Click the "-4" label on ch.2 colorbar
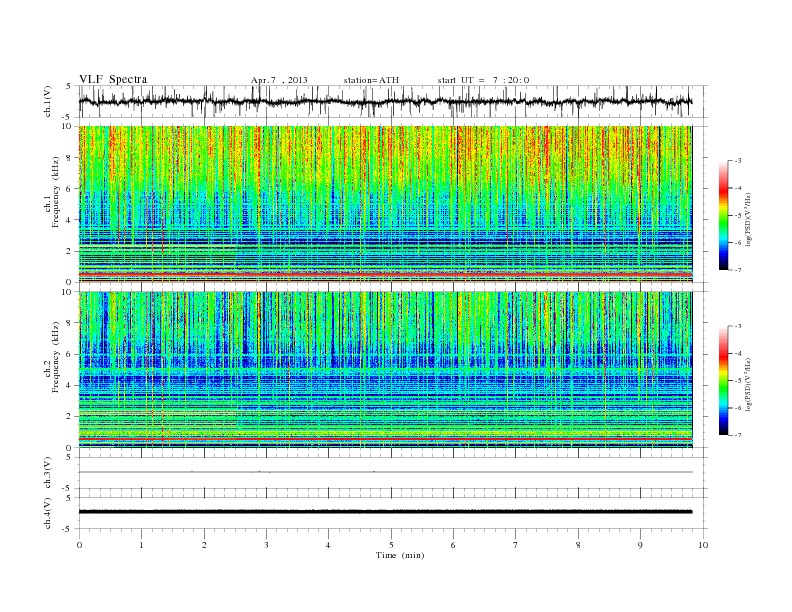Screen dimensions: 792x612 738,353
